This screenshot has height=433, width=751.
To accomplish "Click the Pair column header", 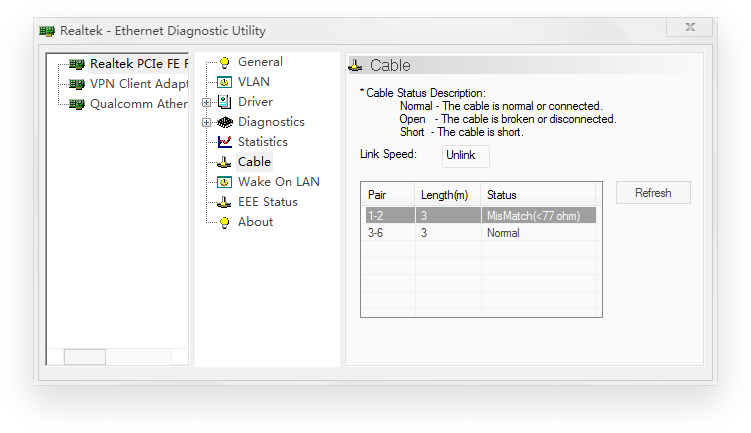I will point(387,195).
